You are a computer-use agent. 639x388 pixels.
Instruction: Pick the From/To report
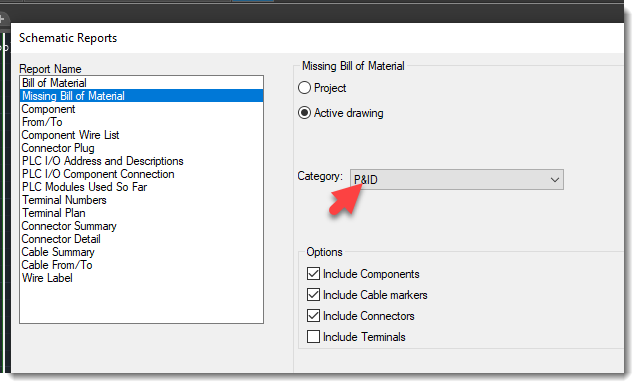(141, 122)
